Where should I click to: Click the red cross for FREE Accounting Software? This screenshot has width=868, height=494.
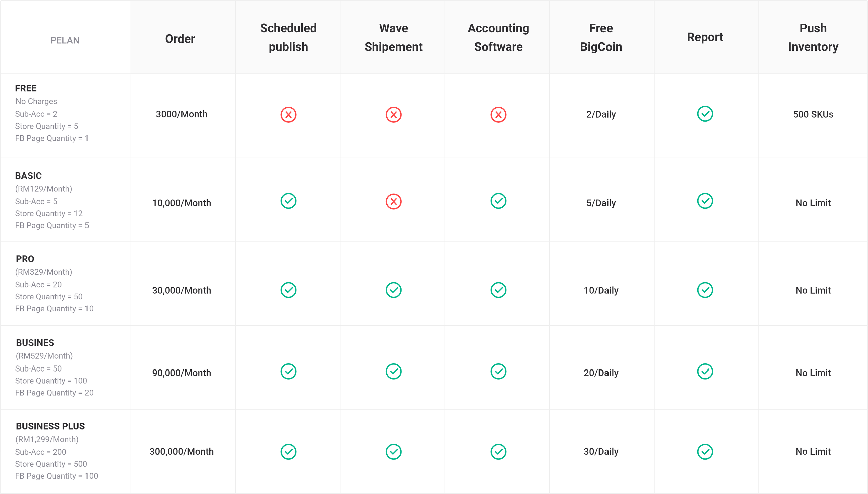point(498,115)
